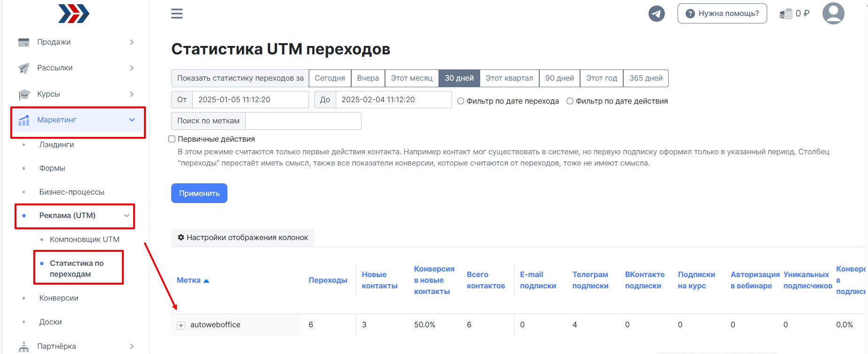Click the Продажи card icon
Image resolution: width=868 pixels, height=354 pixels.
[23, 42]
